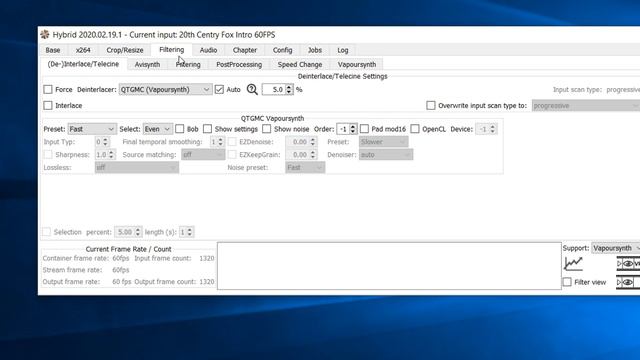Go to the Config tab
Image resolution: width=640 pixels, height=360 pixels.
click(282, 50)
